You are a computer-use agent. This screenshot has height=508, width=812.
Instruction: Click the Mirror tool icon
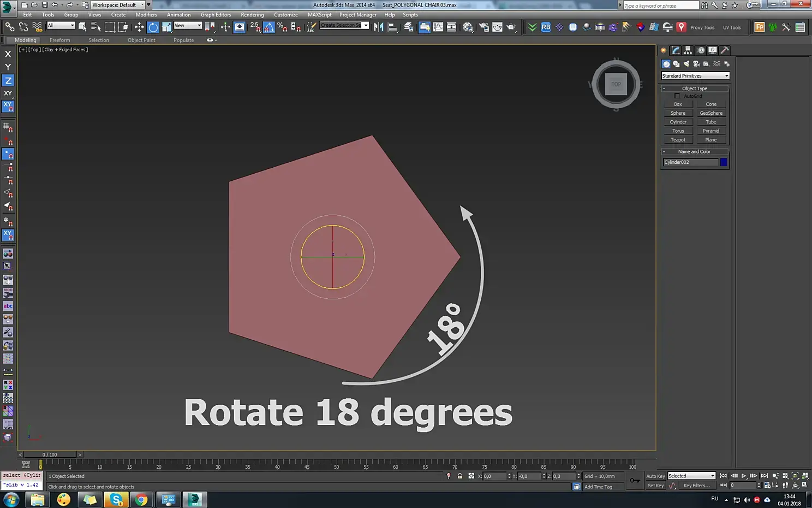coord(379,27)
